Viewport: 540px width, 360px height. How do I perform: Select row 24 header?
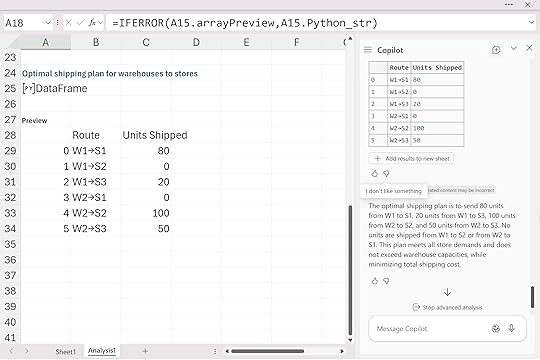[10, 73]
